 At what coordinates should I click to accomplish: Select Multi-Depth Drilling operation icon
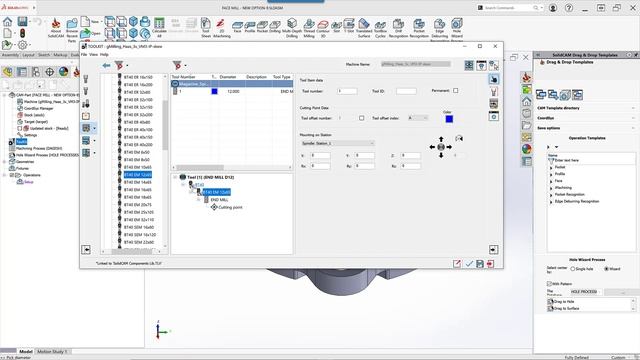point(291,28)
